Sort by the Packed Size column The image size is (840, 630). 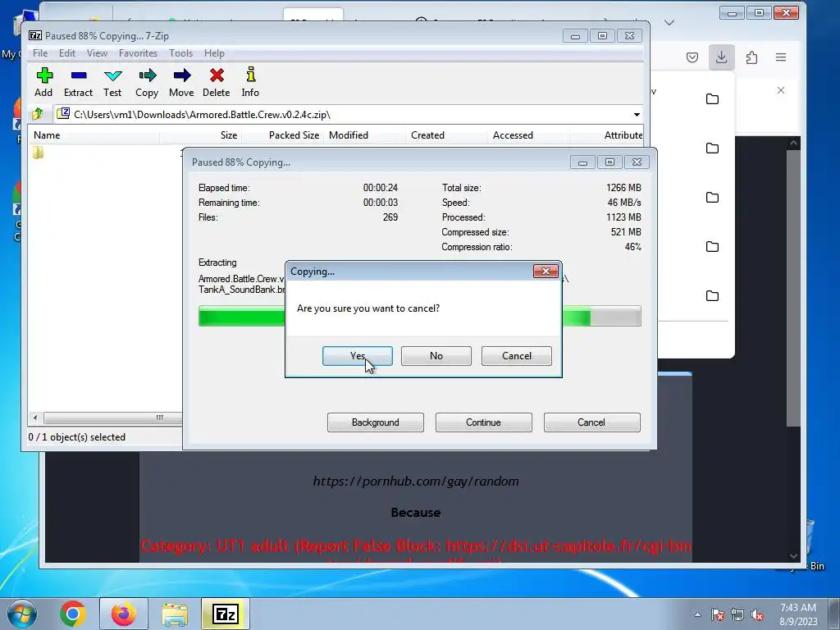coord(283,135)
